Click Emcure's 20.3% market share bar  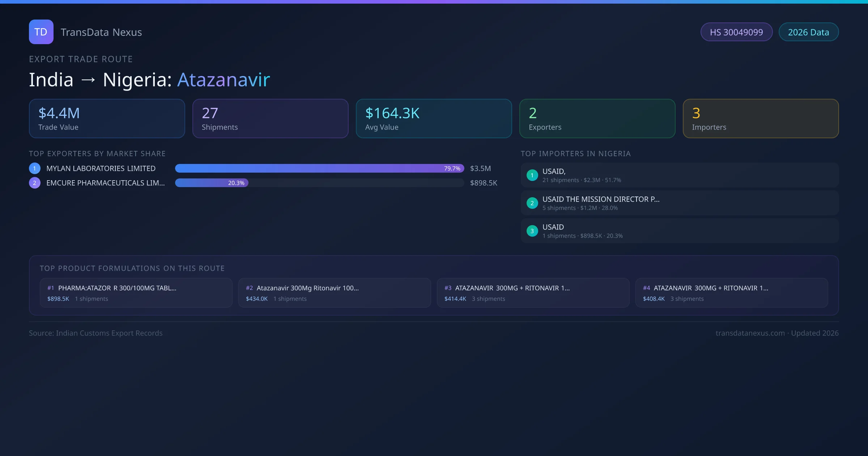click(212, 183)
